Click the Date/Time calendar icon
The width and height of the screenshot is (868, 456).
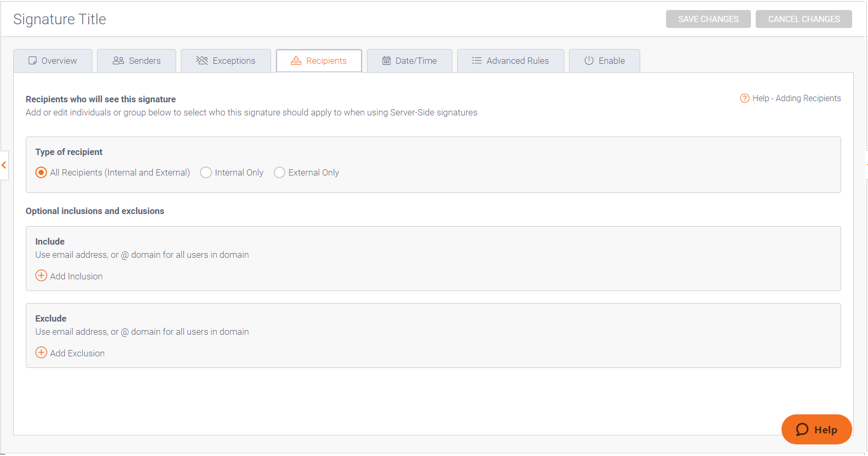[x=387, y=61]
